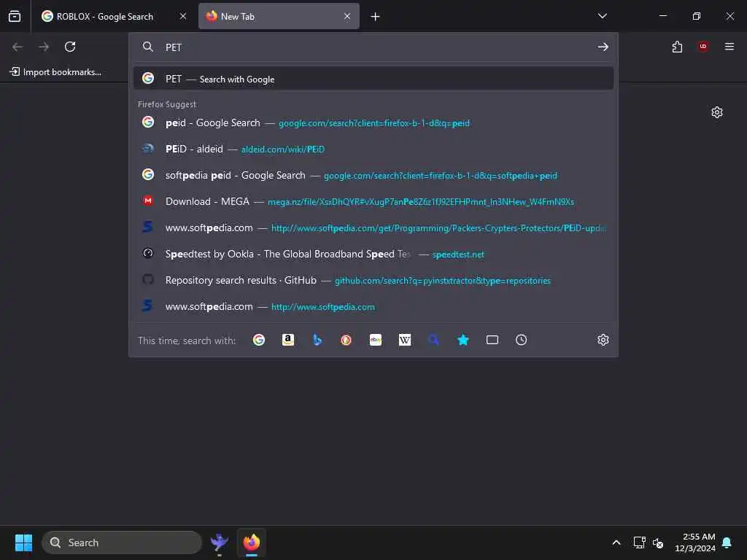Open muted volume tray icon
747x560 pixels.
click(x=658, y=542)
